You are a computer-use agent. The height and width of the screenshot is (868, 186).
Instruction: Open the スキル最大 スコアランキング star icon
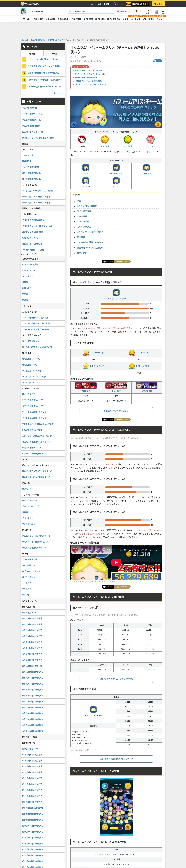(86, 353)
